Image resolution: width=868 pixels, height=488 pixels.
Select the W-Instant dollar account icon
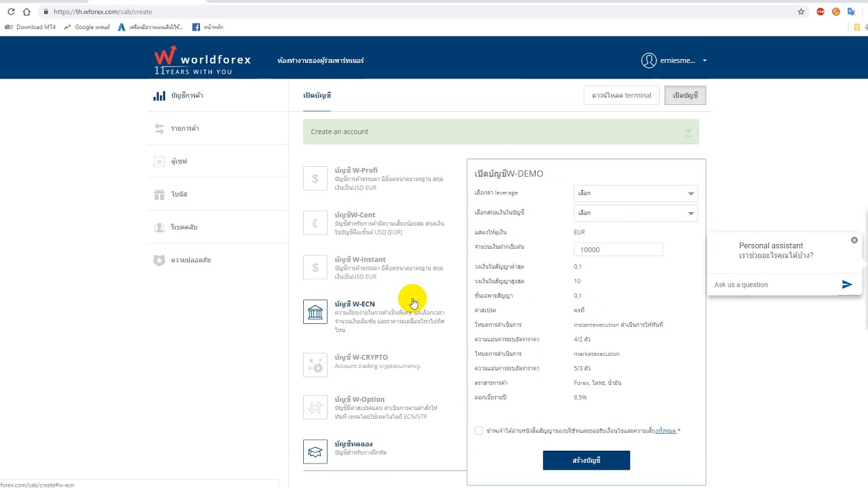(315, 268)
